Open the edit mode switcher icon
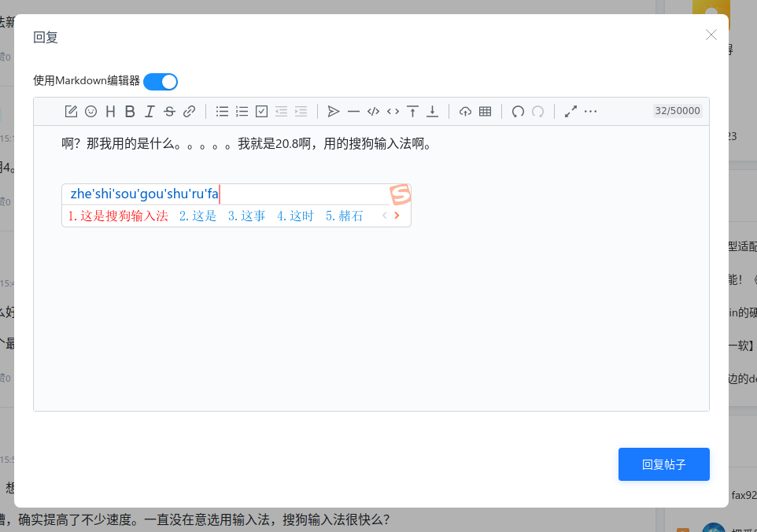 coord(71,112)
